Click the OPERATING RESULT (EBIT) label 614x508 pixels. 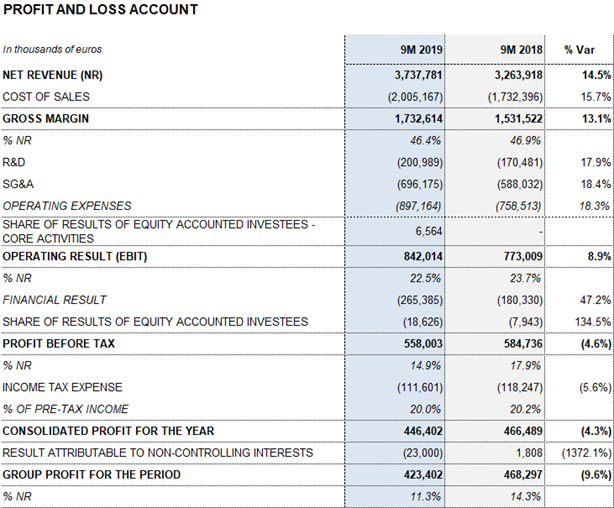75,256
